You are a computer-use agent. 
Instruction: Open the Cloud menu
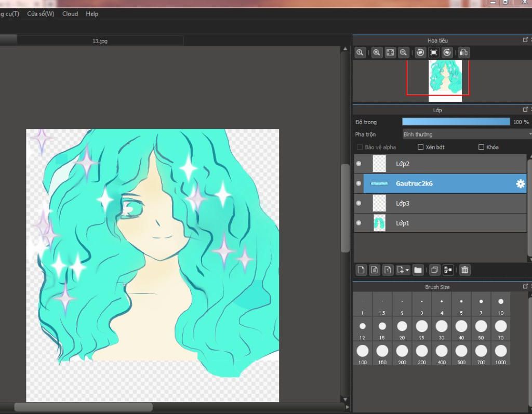click(x=70, y=14)
